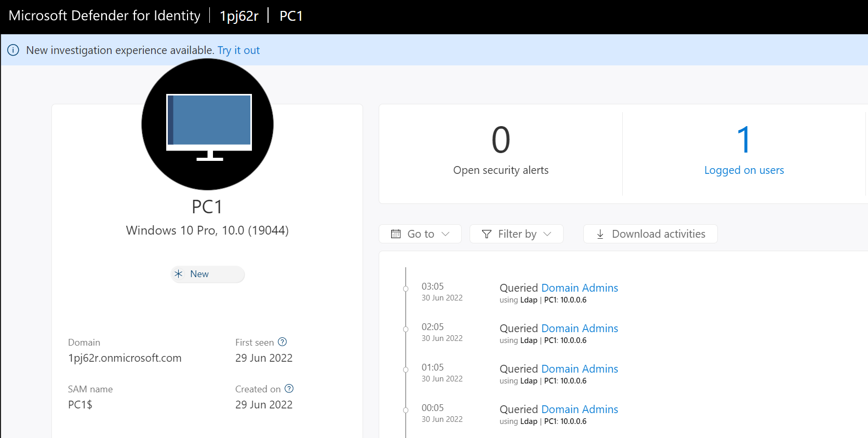This screenshot has height=438, width=868.
Task: Select the 02:05 timeline marker
Action: pyautogui.click(x=406, y=330)
